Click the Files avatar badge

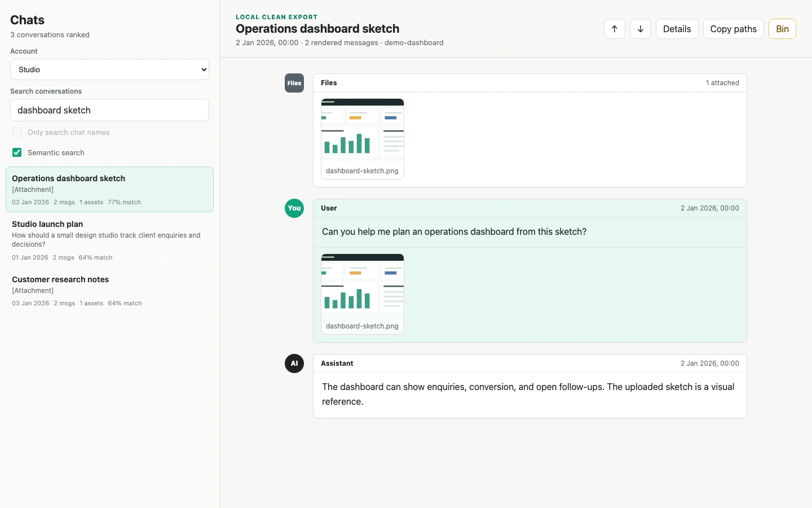tap(294, 83)
